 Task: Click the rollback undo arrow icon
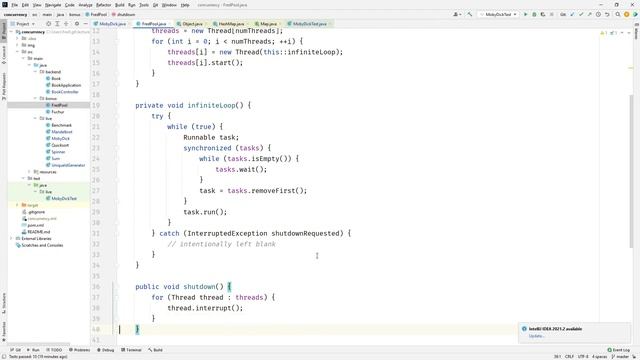pos(607,14)
